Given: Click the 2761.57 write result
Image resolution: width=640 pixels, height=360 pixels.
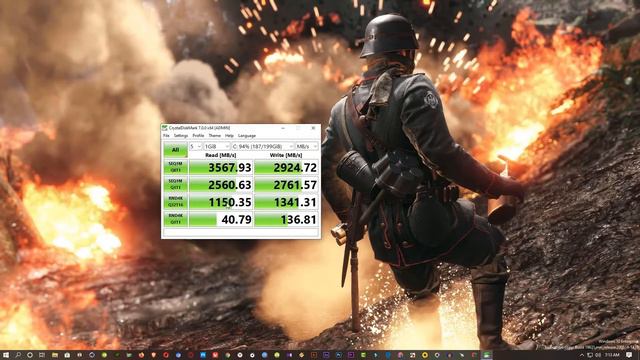Looking at the screenshot, I should pos(286,184).
